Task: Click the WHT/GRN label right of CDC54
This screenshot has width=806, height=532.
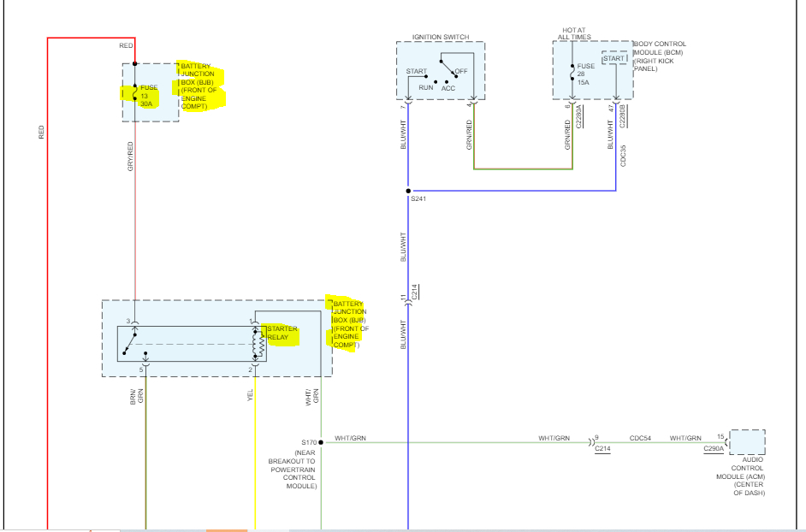Action: pos(685,438)
